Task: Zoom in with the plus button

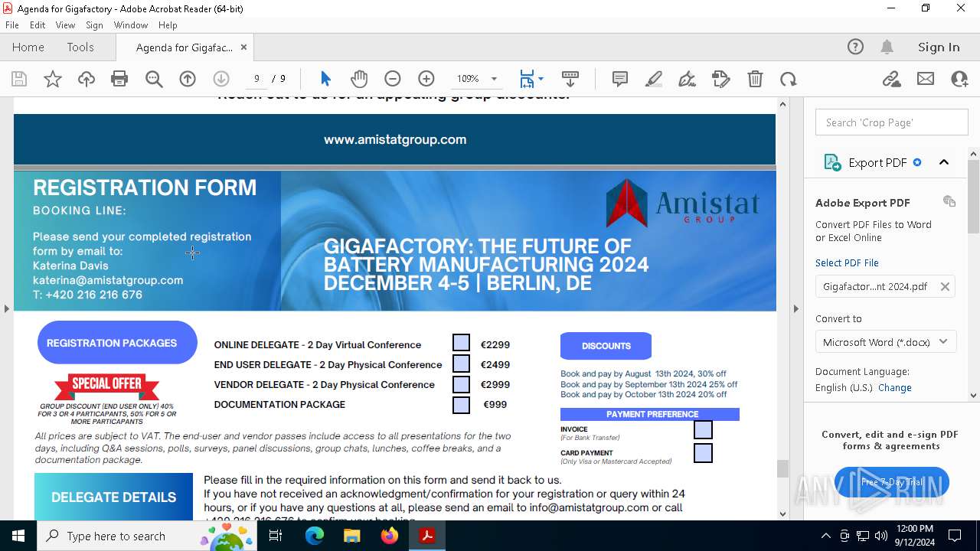Action: [x=426, y=79]
